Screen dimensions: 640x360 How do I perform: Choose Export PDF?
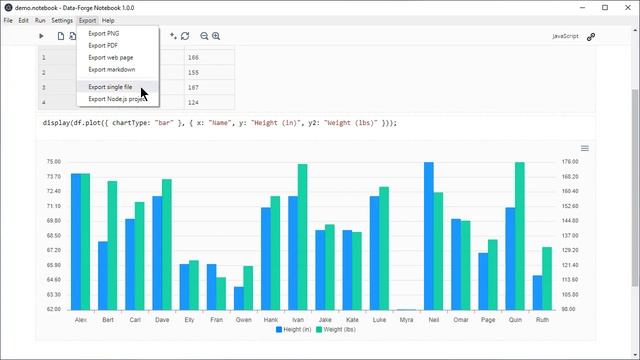coord(118,45)
